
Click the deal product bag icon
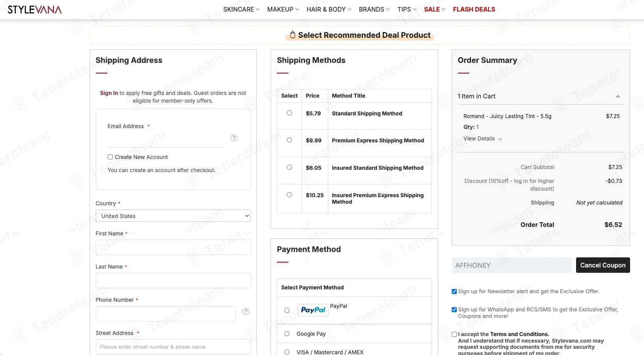293,35
